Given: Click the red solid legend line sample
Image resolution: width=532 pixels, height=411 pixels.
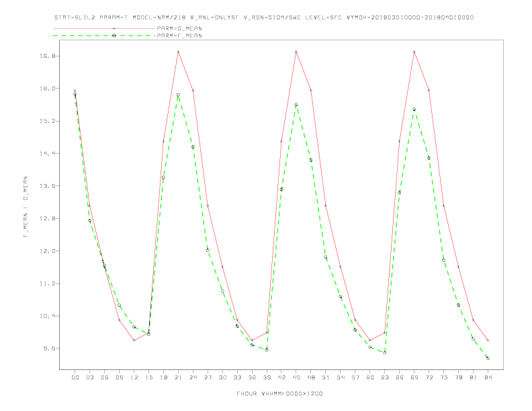Looking at the screenshot, I should (104, 28).
